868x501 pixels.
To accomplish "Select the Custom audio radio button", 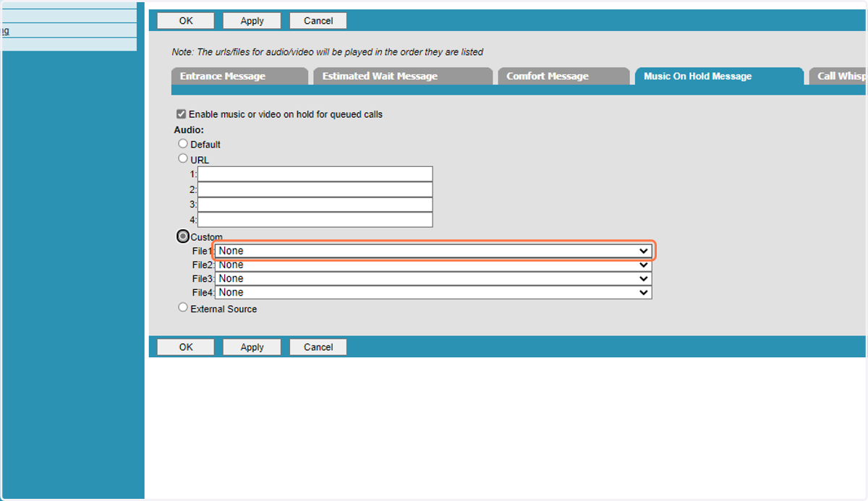I will point(183,236).
